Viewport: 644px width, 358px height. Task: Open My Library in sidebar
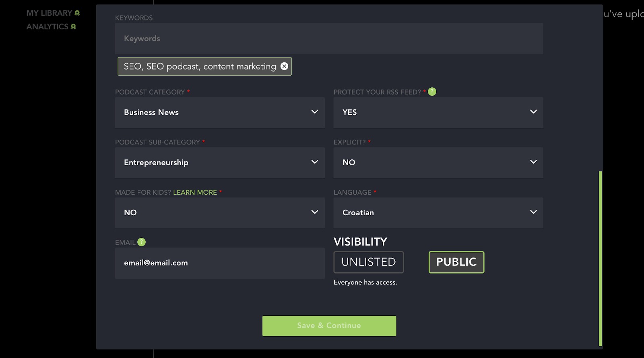click(49, 13)
